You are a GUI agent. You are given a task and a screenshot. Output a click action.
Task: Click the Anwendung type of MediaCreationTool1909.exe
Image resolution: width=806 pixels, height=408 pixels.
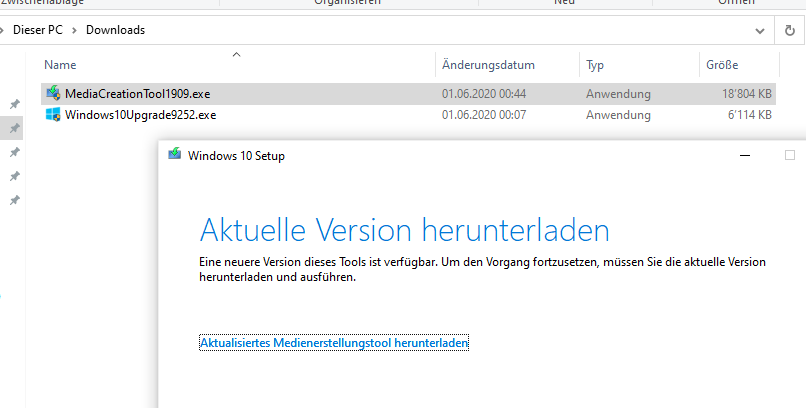pyautogui.click(x=618, y=94)
